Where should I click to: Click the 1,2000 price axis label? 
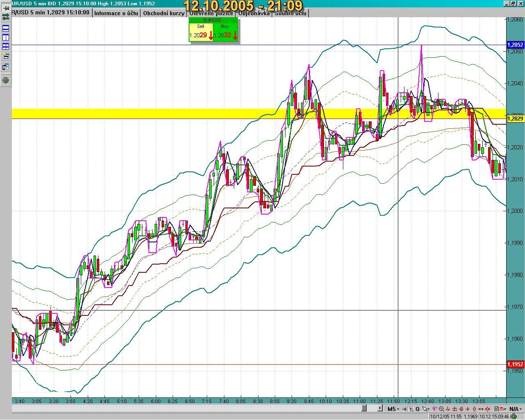point(516,211)
